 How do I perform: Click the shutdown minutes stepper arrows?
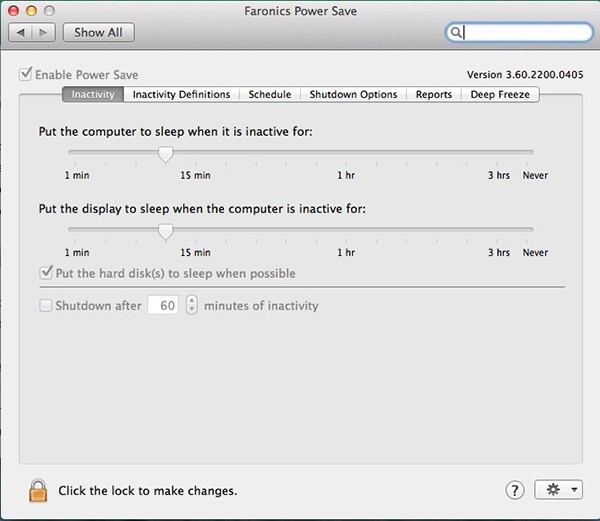[192, 306]
